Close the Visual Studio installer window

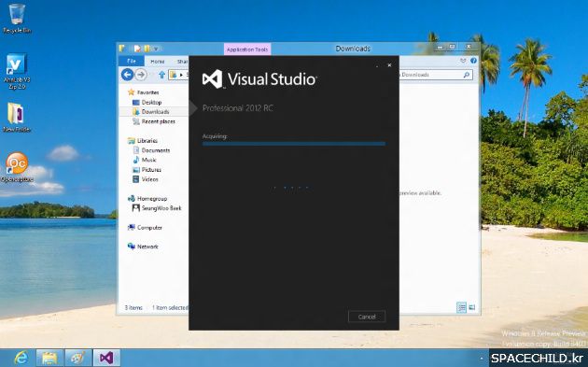tap(389, 65)
